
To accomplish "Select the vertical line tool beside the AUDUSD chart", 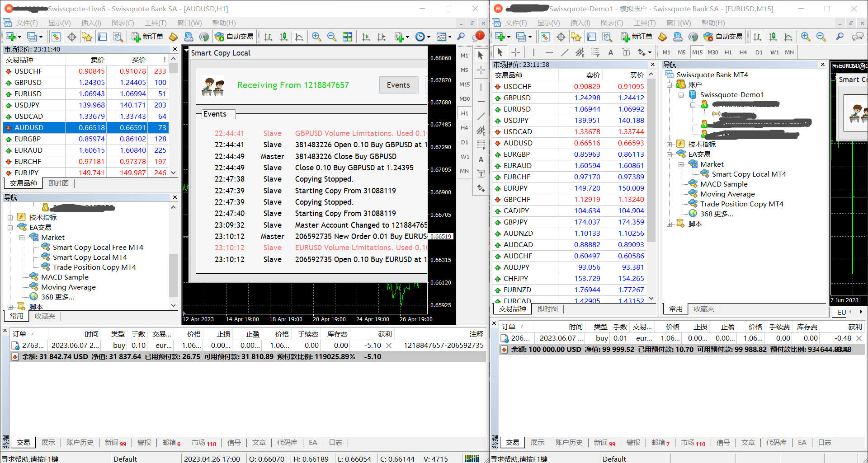I will (x=481, y=87).
